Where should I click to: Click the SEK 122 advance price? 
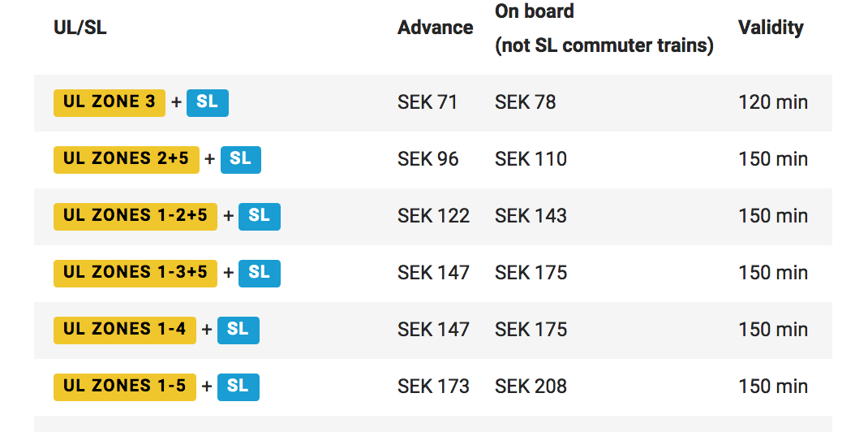pos(433,216)
